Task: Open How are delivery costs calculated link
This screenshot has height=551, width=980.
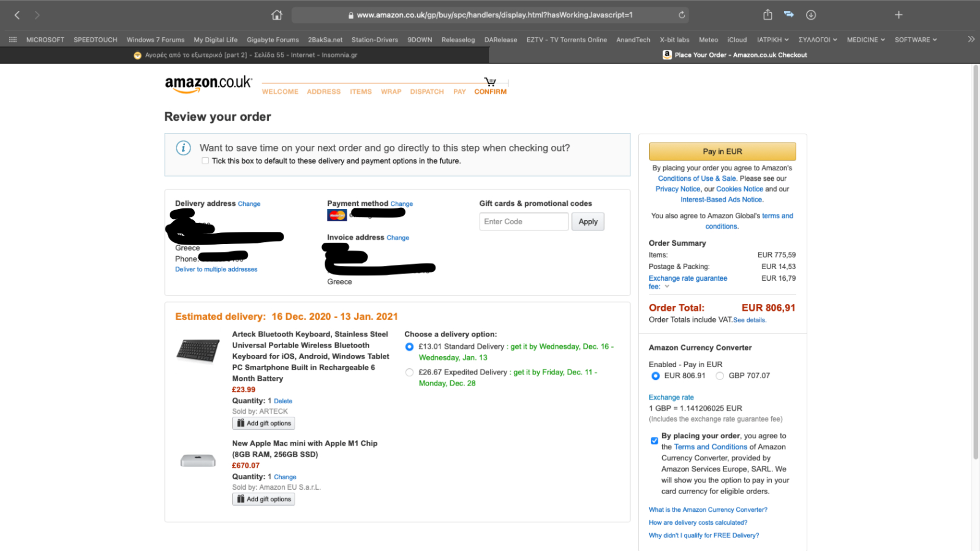Action: pos(698,522)
